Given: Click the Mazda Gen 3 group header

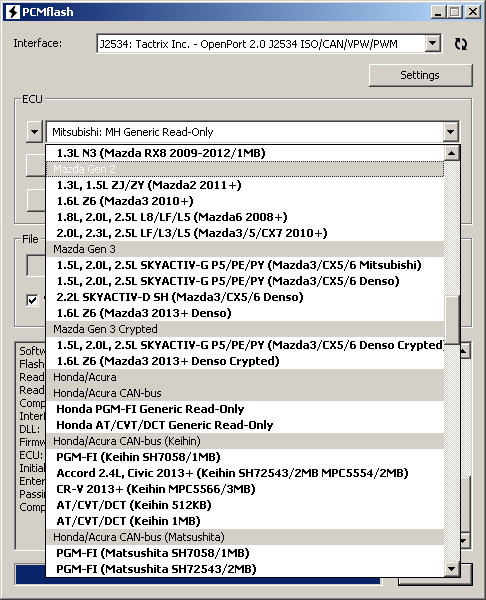Looking at the screenshot, I should coord(245,249).
